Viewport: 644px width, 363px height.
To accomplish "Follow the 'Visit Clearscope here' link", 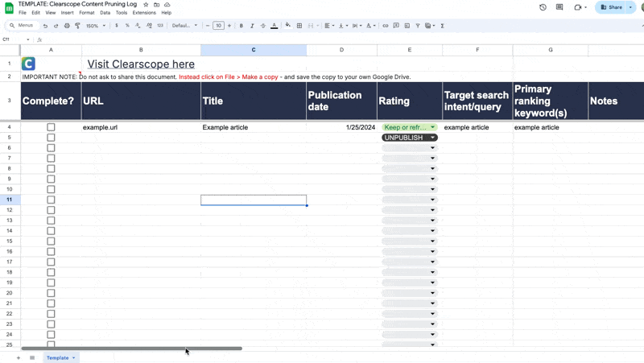I will click(x=141, y=64).
